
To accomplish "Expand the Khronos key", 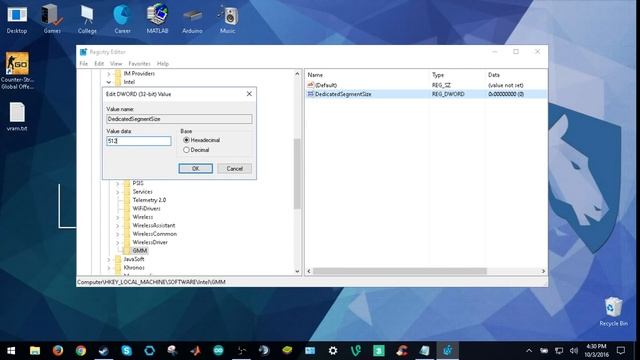I will point(109,268).
